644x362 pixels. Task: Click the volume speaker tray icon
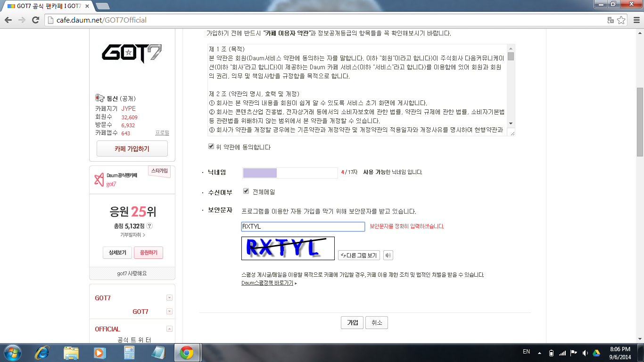[x=585, y=353]
